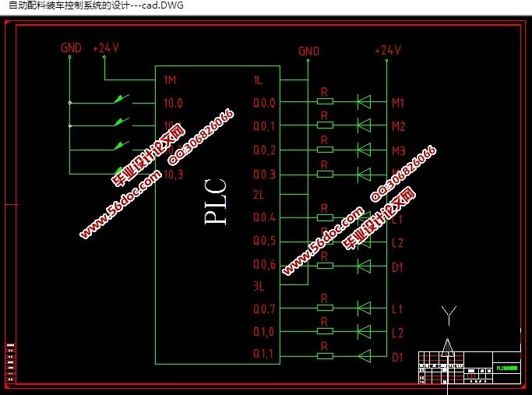Pick the Q0.4 output label
This screenshot has width=532, height=395.
click(264, 217)
